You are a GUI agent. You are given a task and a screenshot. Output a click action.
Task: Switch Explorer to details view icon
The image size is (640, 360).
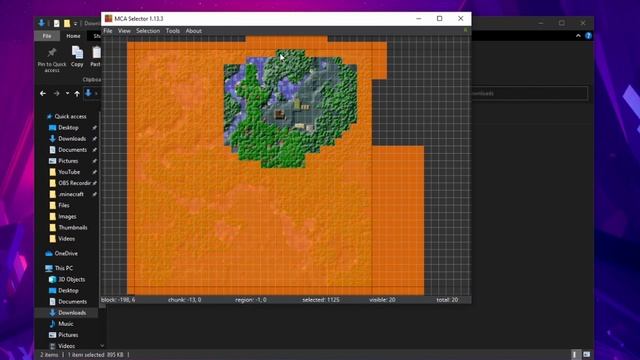tap(574, 354)
